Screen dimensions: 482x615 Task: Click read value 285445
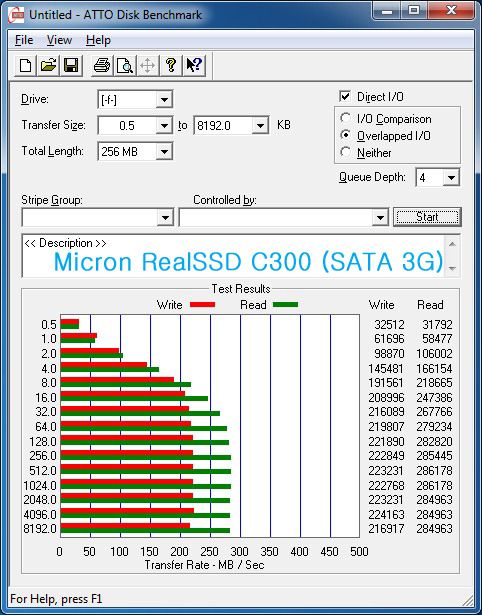434,456
